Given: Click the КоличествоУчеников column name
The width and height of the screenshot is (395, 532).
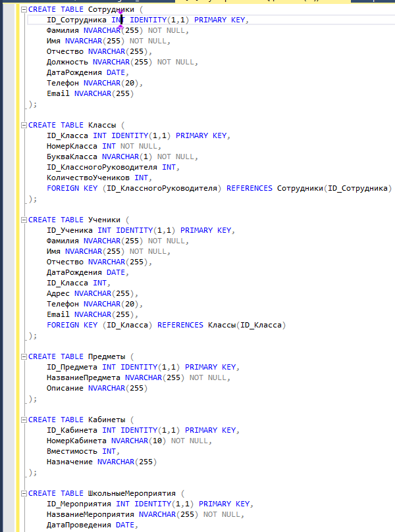Looking at the screenshot, I should pos(88,178).
